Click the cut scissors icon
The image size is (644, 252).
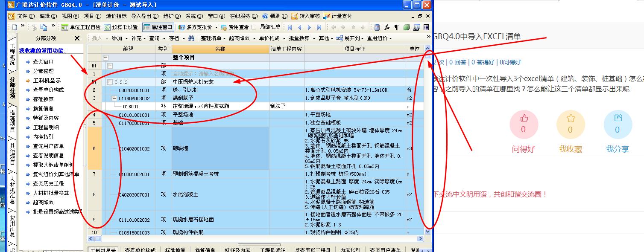tap(34, 27)
